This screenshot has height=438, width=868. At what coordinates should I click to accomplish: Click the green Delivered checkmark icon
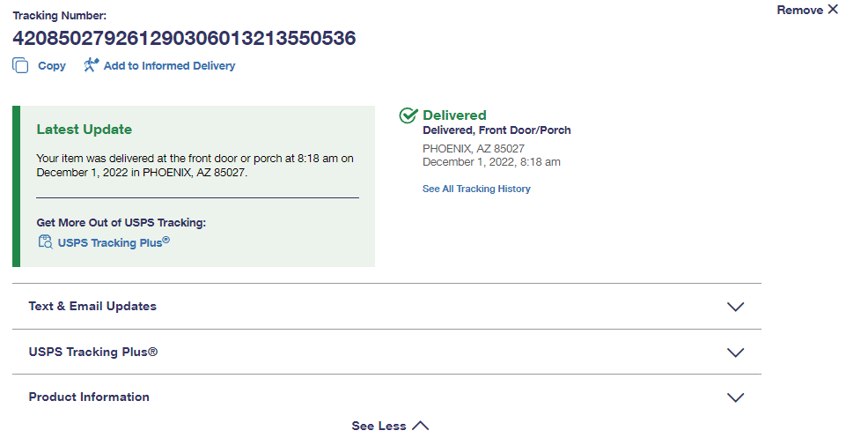(408, 116)
